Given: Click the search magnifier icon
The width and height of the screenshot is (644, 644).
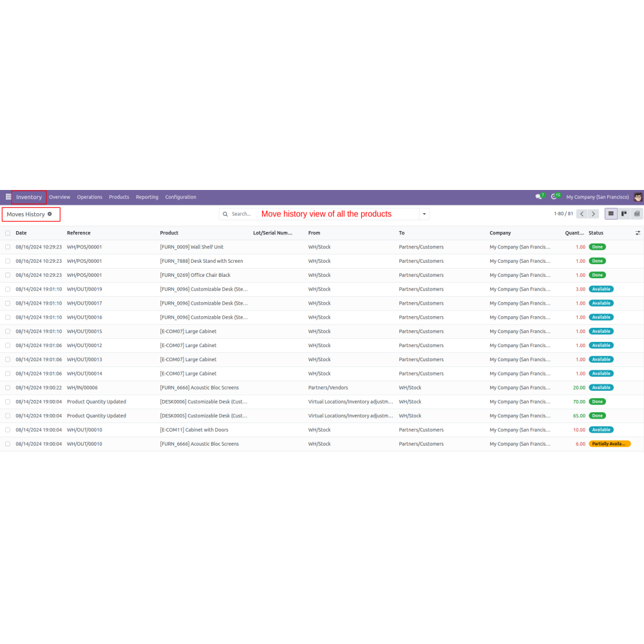Looking at the screenshot, I should 225,214.
